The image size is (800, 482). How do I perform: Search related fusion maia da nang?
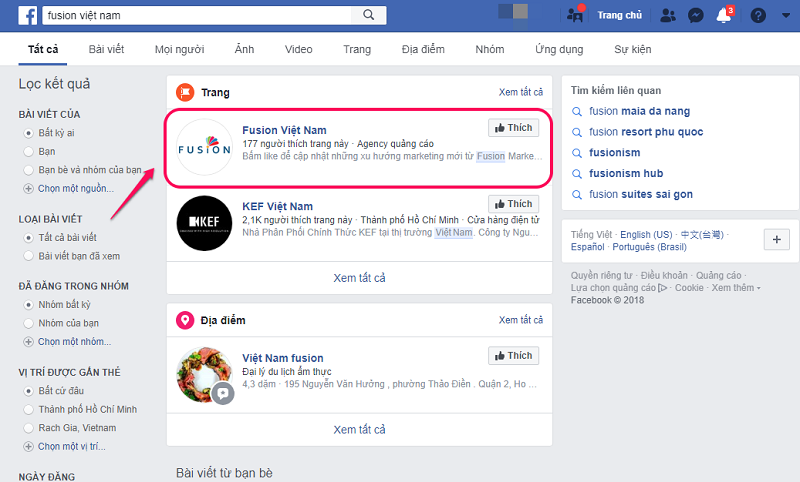pos(639,111)
